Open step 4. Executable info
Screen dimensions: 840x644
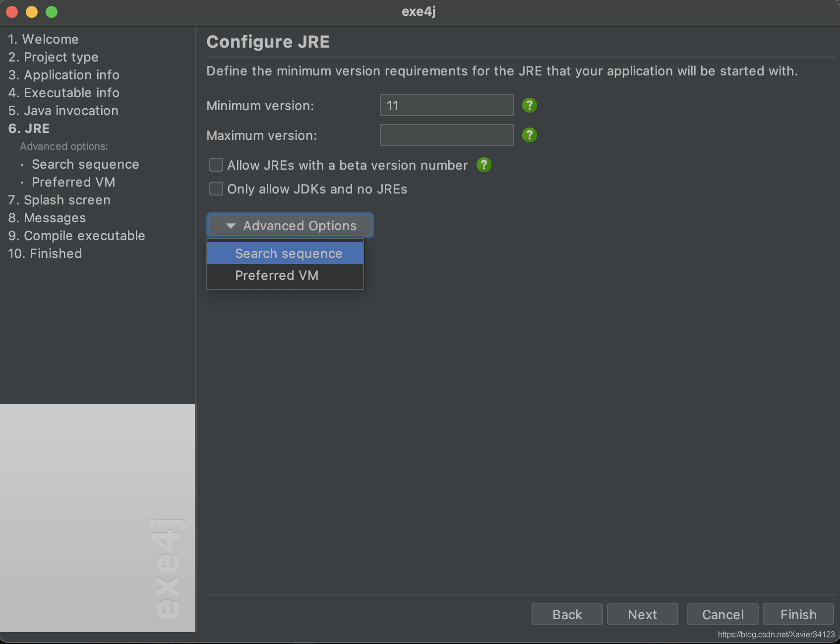[63, 93]
